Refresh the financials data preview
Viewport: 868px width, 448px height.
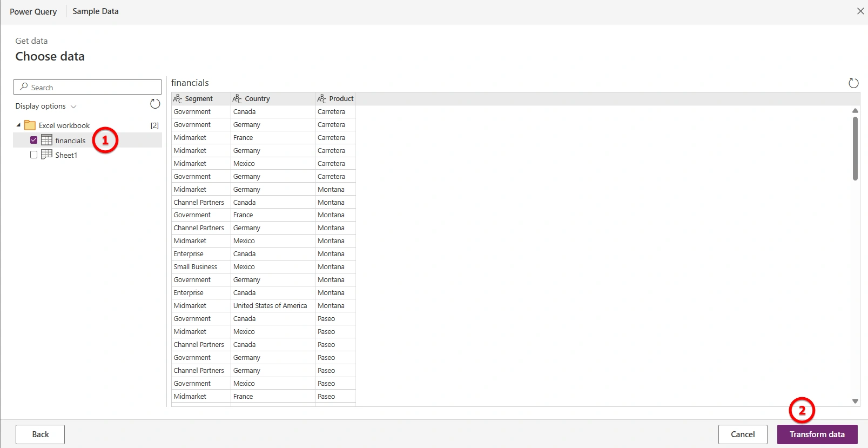(x=853, y=83)
